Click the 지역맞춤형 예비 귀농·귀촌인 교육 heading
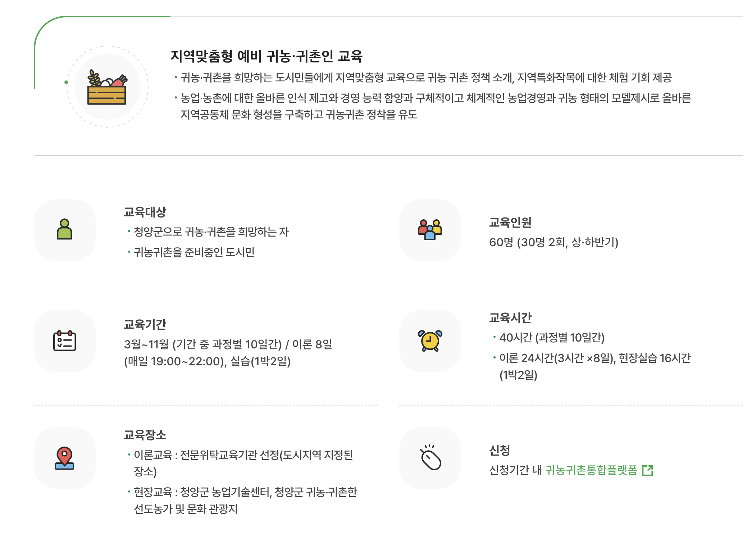 tap(266, 56)
